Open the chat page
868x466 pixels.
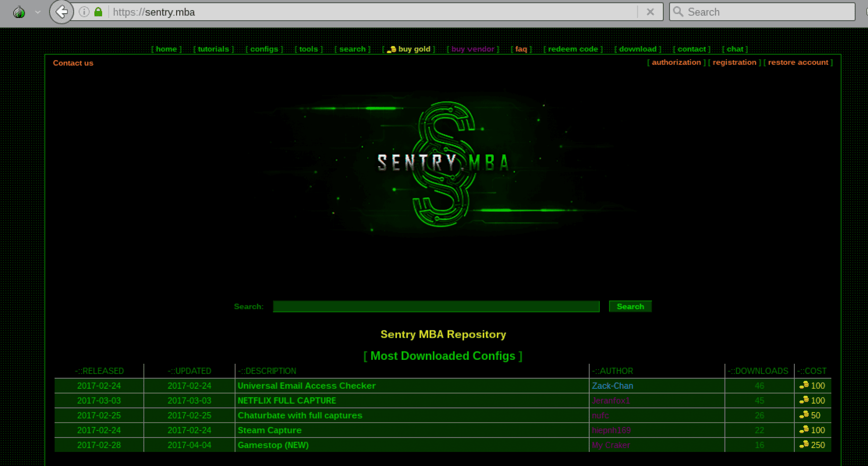click(x=736, y=49)
